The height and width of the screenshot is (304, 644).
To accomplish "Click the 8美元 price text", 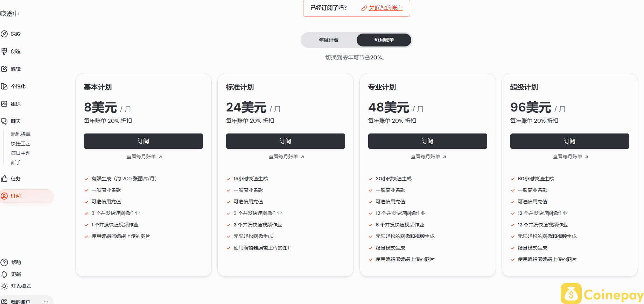I will tap(100, 107).
